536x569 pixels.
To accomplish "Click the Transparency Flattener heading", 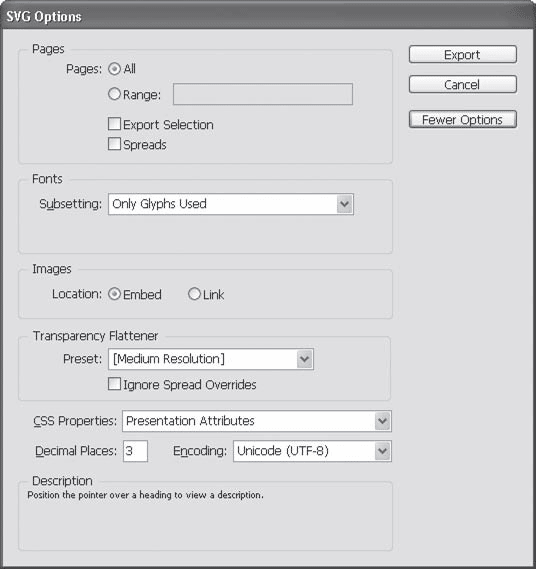I will [95, 336].
